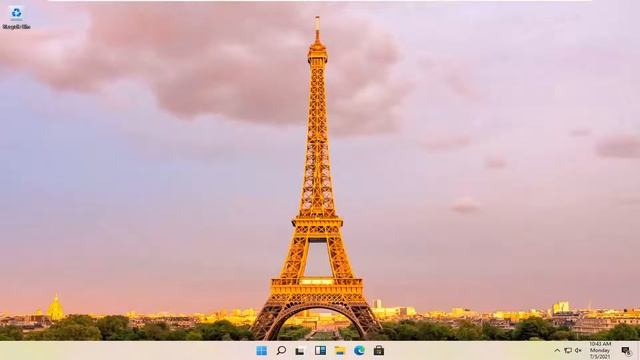The image size is (640, 360).
Task: Open the Widgets panel icon
Action: 320,351
